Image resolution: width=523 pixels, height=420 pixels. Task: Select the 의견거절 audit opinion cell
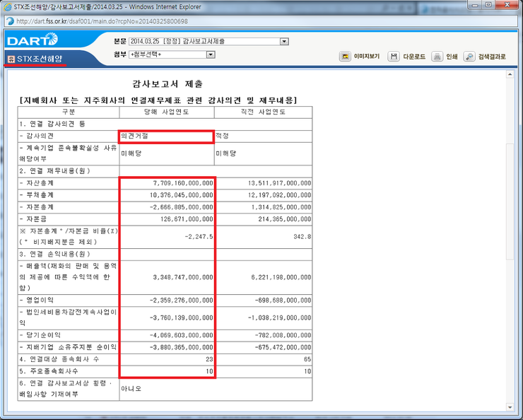coord(166,136)
